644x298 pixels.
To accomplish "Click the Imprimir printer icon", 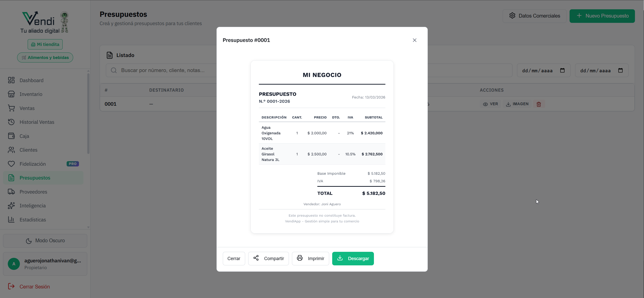I will [x=299, y=258].
